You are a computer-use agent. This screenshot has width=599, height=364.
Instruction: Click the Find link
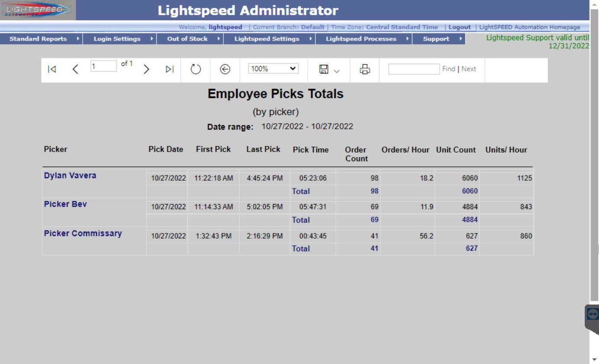click(448, 69)
